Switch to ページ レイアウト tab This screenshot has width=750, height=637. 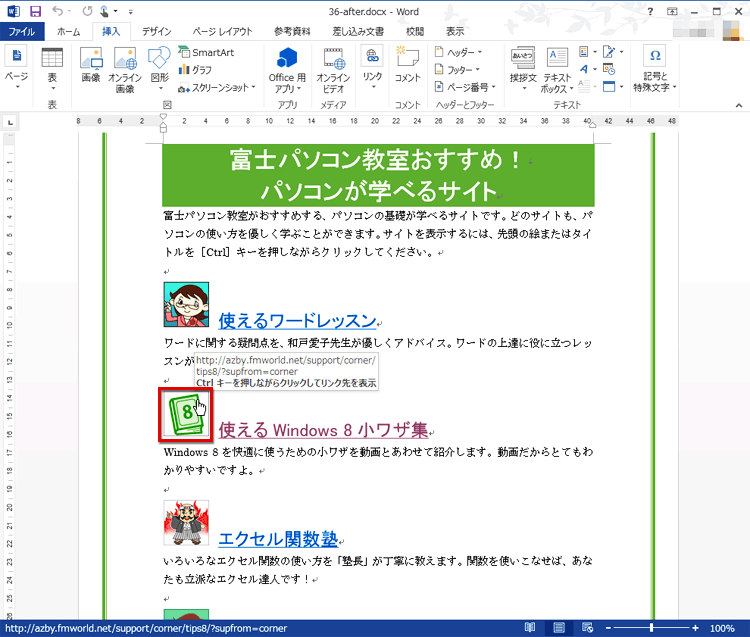[222, 32]
